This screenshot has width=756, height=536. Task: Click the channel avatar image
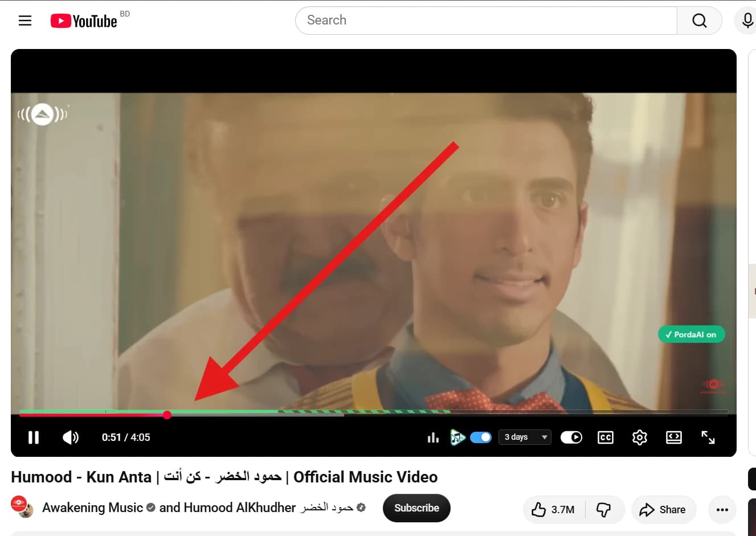tap(22, 507)
